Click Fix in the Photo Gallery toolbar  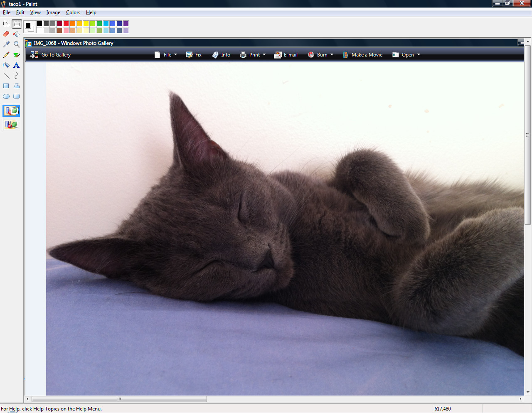coord(194,55)
